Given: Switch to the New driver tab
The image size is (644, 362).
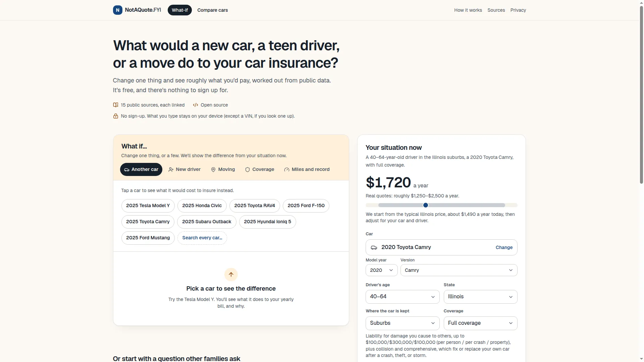Looking at the screenshot, I should (184, 170).
